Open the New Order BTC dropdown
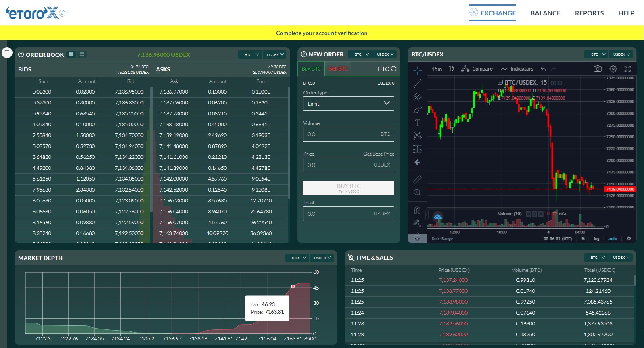The image size is (644, 348). tap(360, 54)
